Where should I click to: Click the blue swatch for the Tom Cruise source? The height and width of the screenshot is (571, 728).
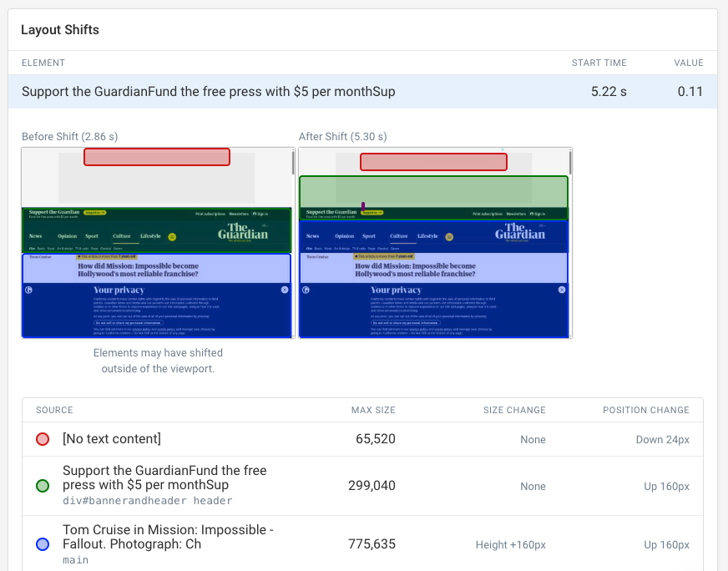(x=43, y=544)
